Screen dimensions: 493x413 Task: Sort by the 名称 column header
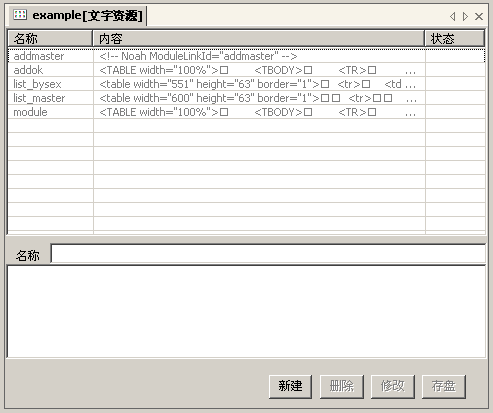click(x=50, y=39)
